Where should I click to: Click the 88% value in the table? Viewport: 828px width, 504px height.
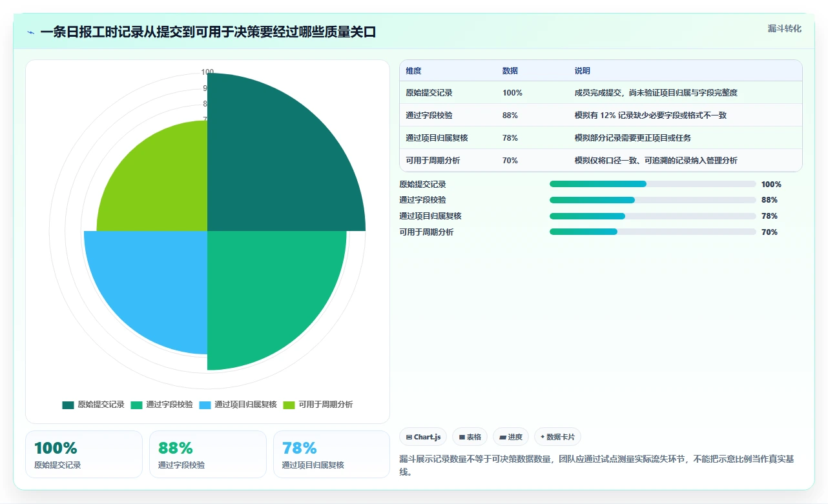pos(510,116)
